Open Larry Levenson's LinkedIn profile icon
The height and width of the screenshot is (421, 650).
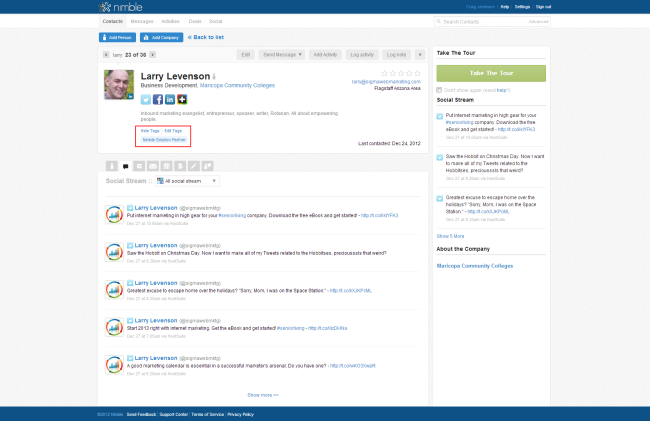[170, 99]
